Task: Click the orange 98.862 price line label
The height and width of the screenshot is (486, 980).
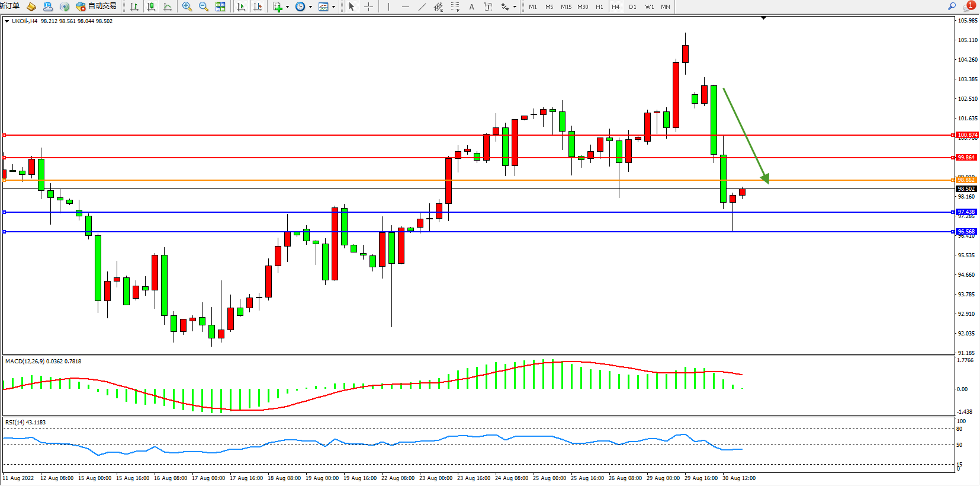Action: [966, 180]
